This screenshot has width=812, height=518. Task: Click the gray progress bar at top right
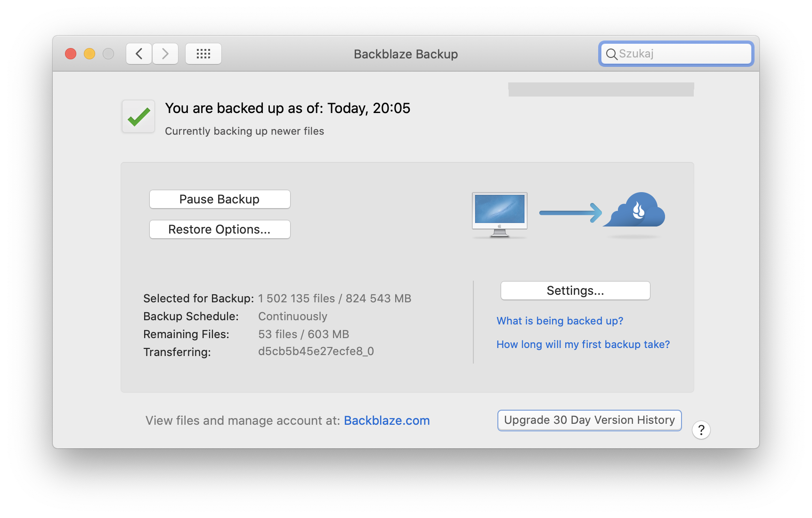(x=601, y=89)
